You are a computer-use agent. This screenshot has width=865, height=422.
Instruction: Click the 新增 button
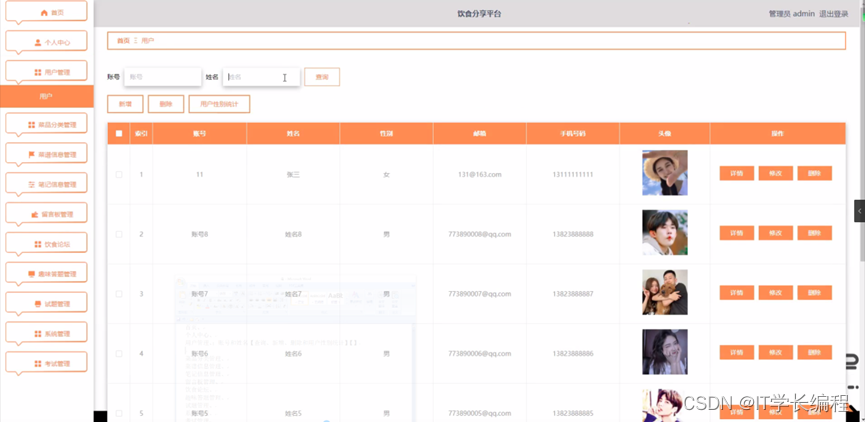125,104
